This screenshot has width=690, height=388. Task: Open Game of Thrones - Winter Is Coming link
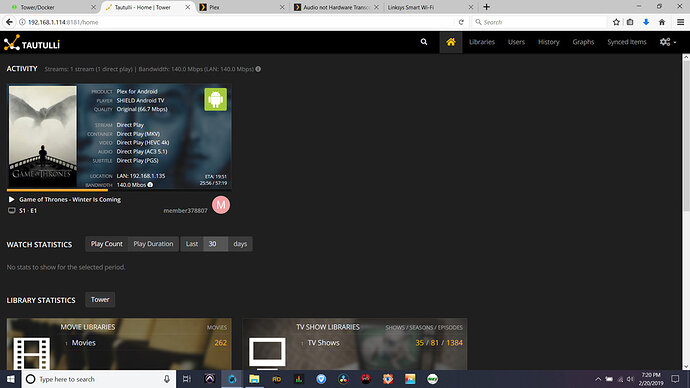[70, 199]
